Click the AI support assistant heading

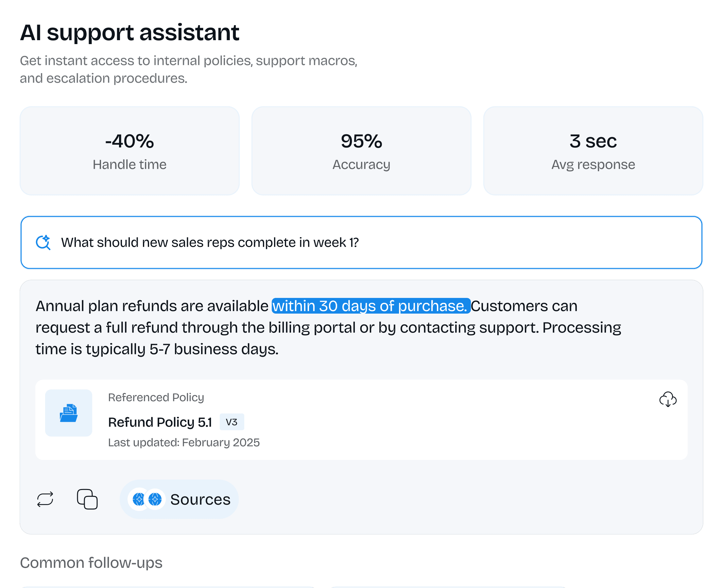tap(129, 33)
